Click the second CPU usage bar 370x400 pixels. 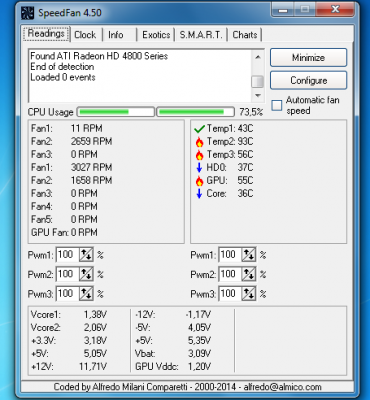(x=195, y=112)
